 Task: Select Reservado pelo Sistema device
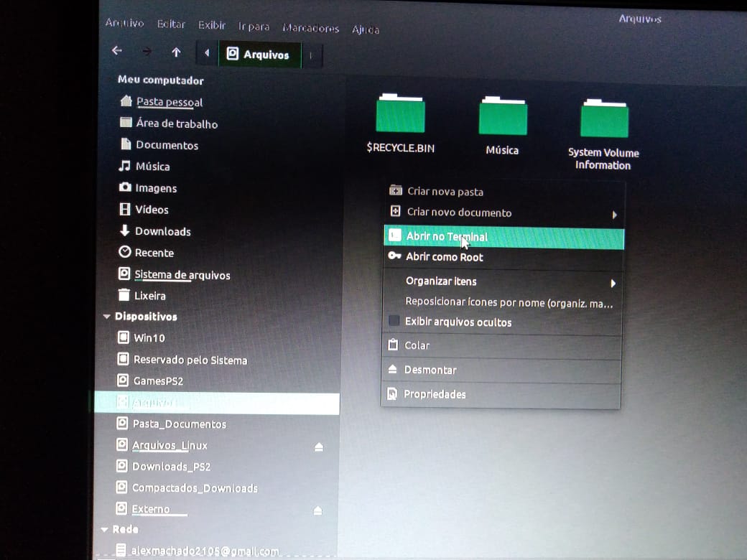[x=182, y=360]
